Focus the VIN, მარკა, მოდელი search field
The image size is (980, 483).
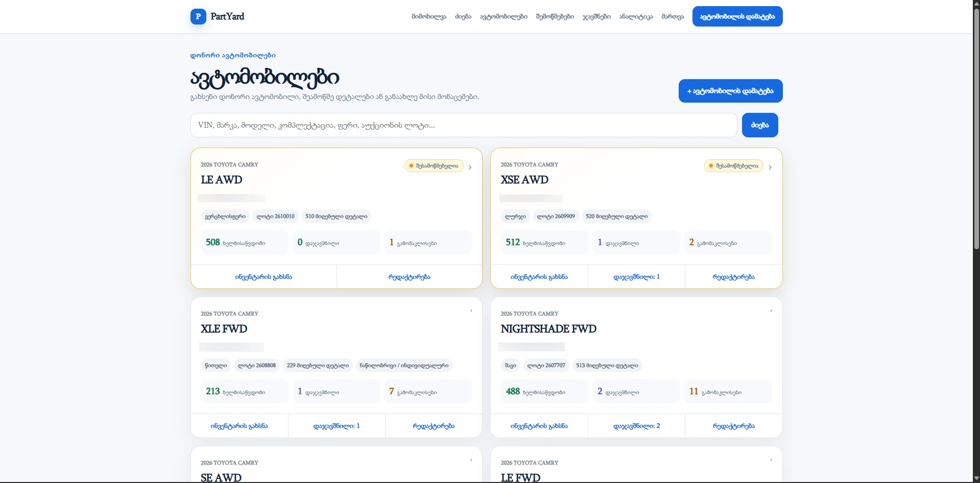click(464, 125)
